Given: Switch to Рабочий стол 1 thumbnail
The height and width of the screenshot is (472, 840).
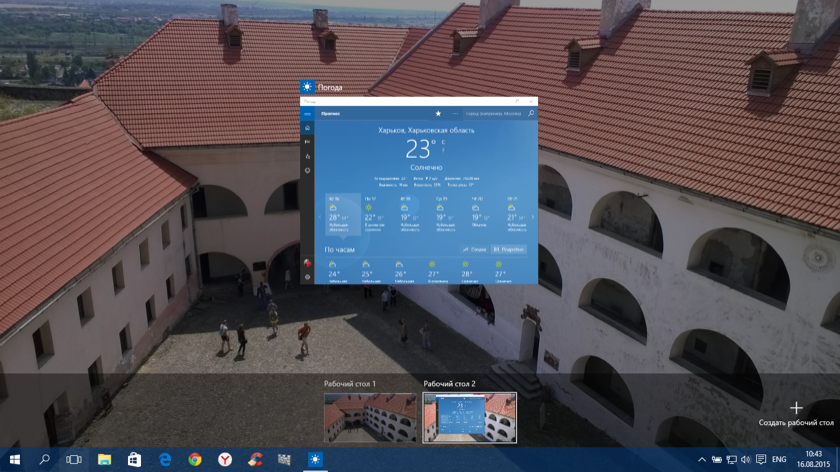Looking at the screenshot, I should click(x=370, y=417).
